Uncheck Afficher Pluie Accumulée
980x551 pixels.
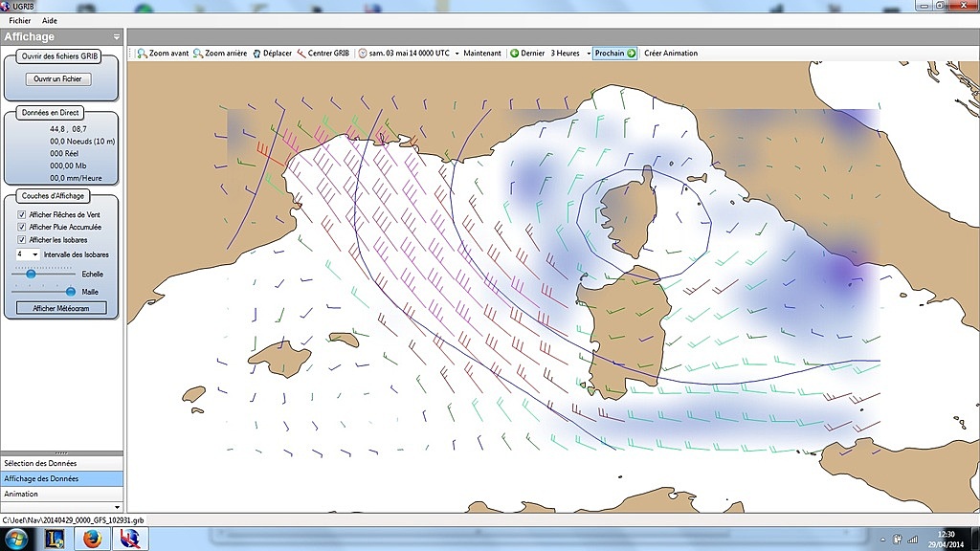click(22, 227)
